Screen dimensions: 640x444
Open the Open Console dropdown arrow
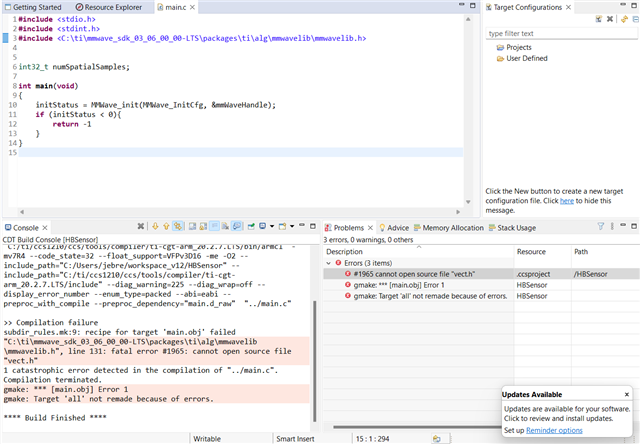click(x=292, y=226)
